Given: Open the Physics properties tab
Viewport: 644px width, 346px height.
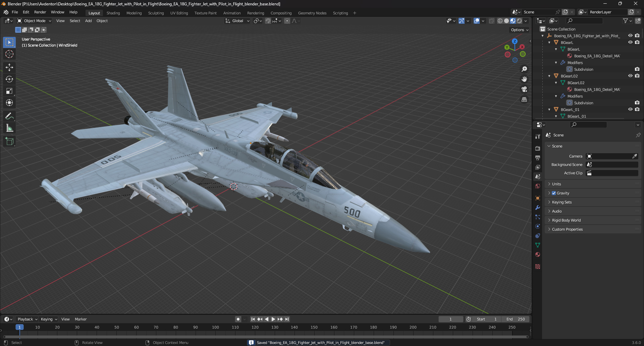Looking at the screenshot, I should (538, 226).
